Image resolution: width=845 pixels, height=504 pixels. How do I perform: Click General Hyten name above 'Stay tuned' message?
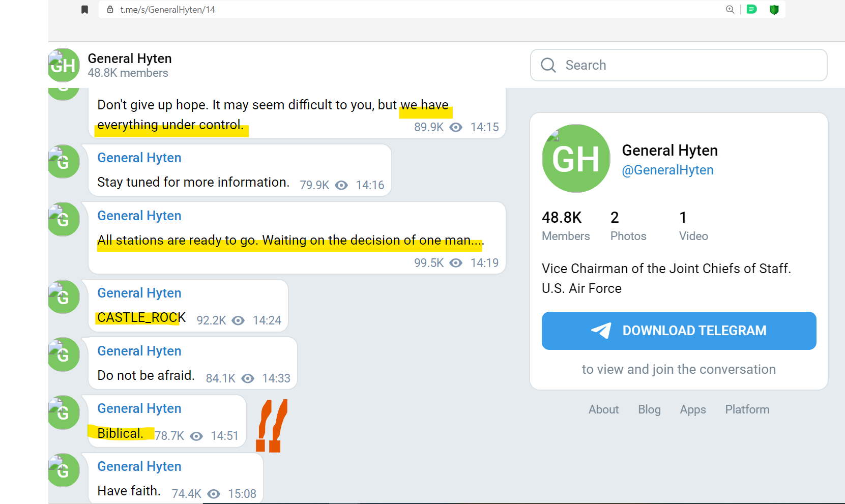click(139, 158)
